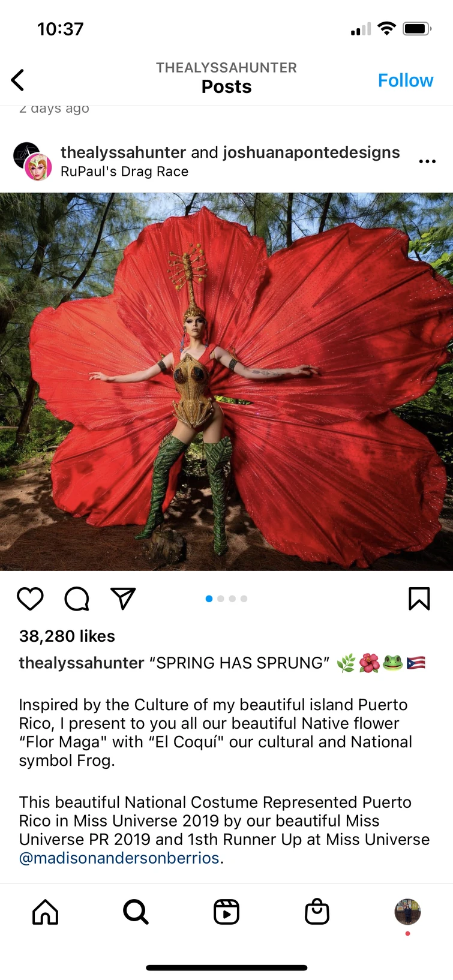Go back using the left chevron
Image resolution: width=453 pixels, height=980 pixels.
coord(18,80)
